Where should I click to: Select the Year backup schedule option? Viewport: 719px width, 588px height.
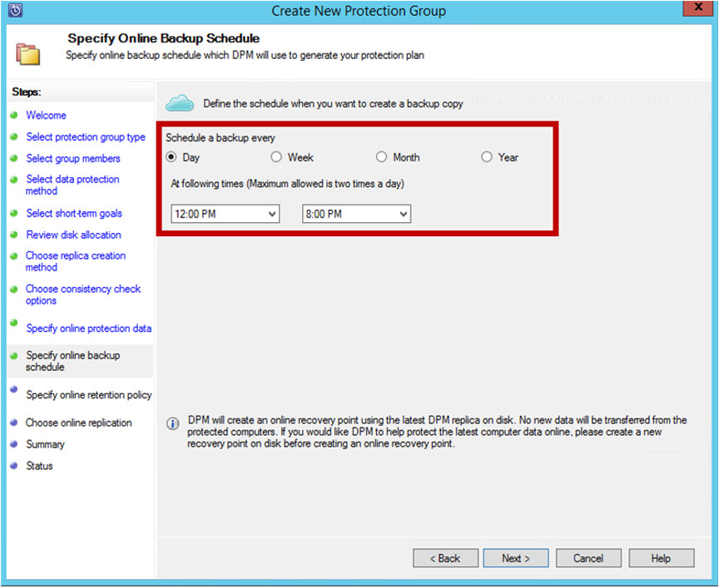[x=486, y=156]
